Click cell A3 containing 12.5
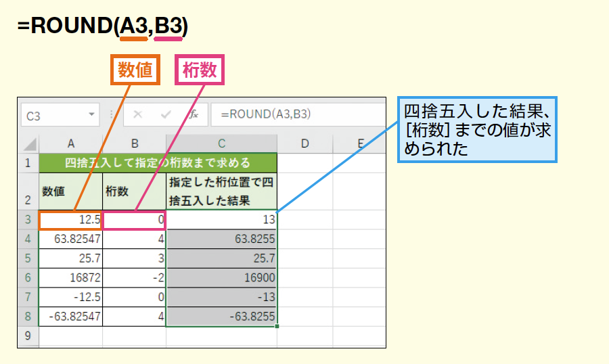This screenshot has width=609, height=364. pyautogui.click(x=70, y=220)
